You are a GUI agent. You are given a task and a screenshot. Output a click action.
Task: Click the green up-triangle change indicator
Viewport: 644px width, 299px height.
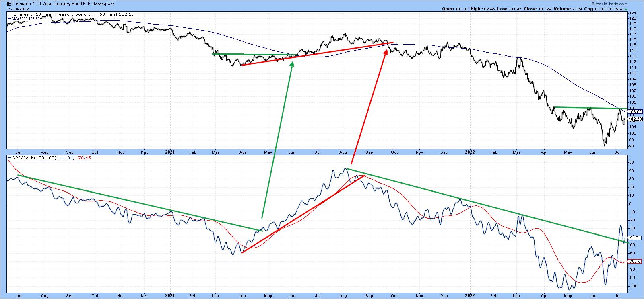625,8
